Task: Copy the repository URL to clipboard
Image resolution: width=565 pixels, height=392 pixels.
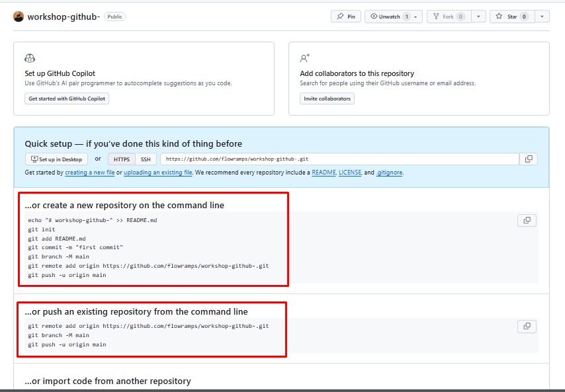Action: click(529, 159)
